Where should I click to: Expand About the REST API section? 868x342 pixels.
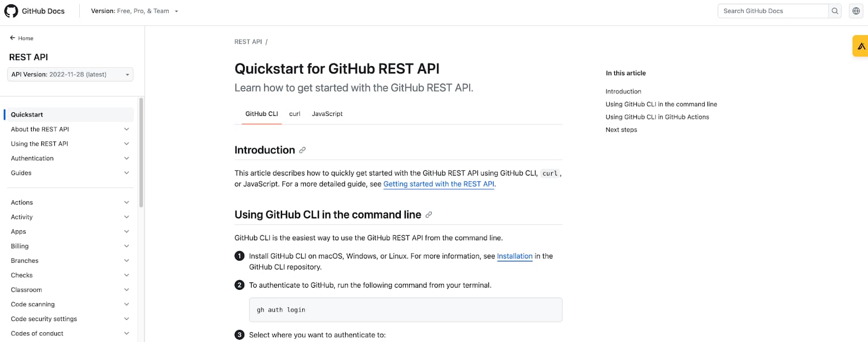(x=126, y=129)
